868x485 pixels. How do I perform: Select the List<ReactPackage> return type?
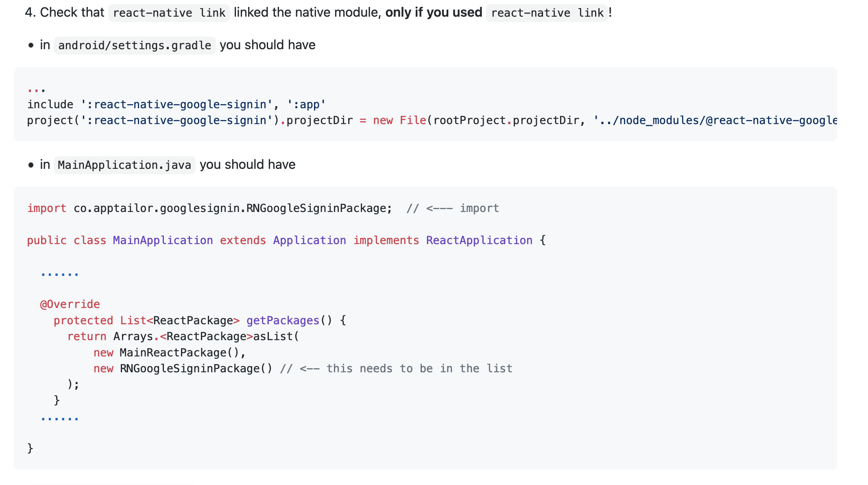[x=179, y=320]
